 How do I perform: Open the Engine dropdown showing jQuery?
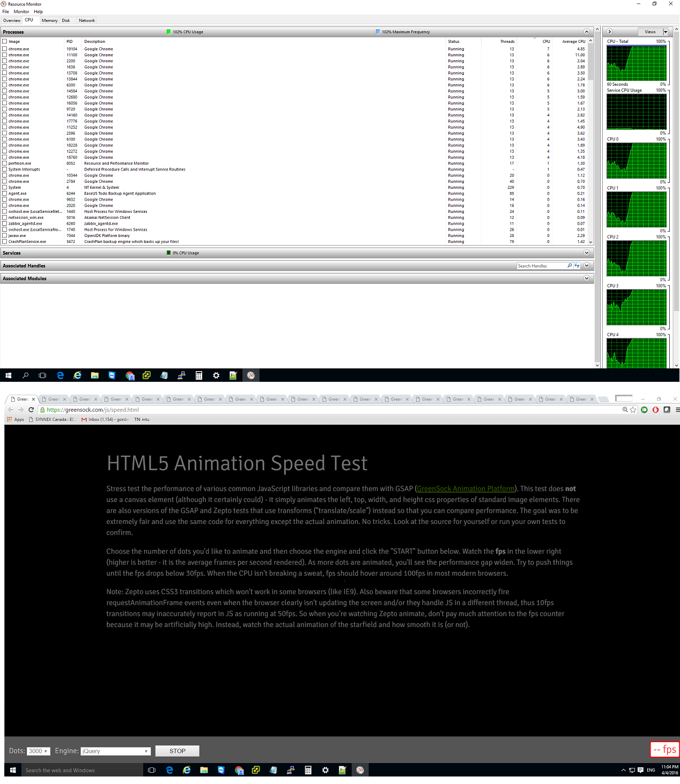[x=115, y=751]
